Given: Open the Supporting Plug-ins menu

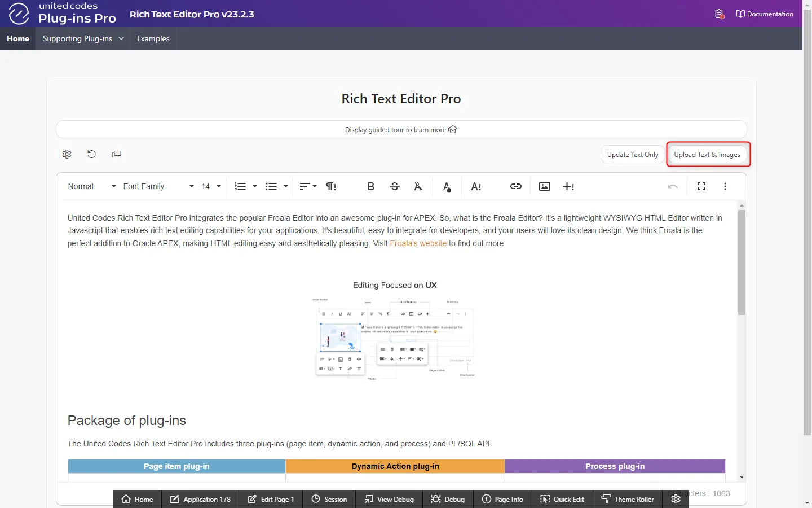Looking at the screenshot, I should 83,38.
